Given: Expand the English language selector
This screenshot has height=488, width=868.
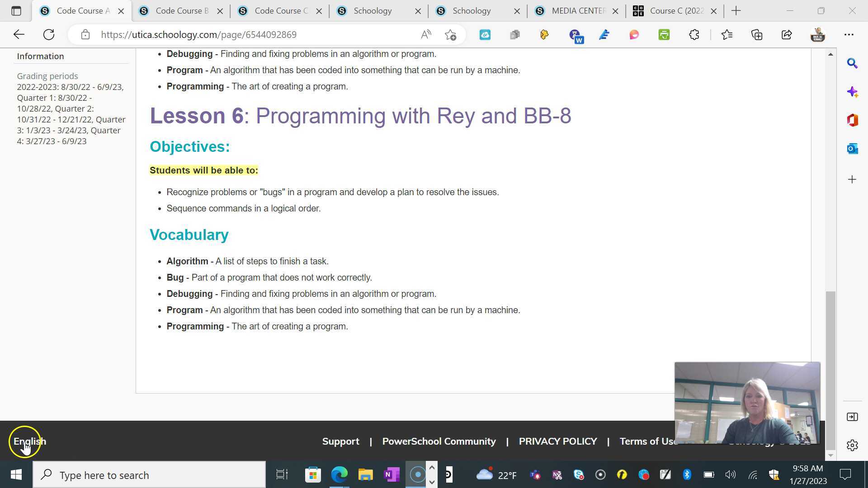Looking at the screenshot, I should [x=30, y=441].
